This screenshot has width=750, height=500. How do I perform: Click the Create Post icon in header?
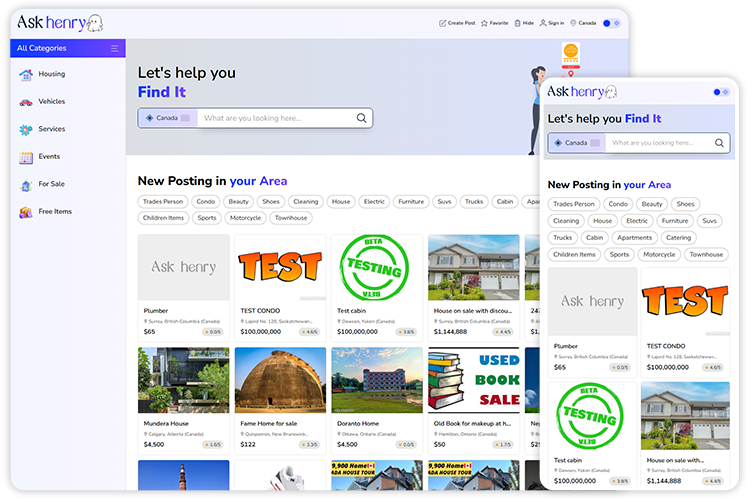443,23
